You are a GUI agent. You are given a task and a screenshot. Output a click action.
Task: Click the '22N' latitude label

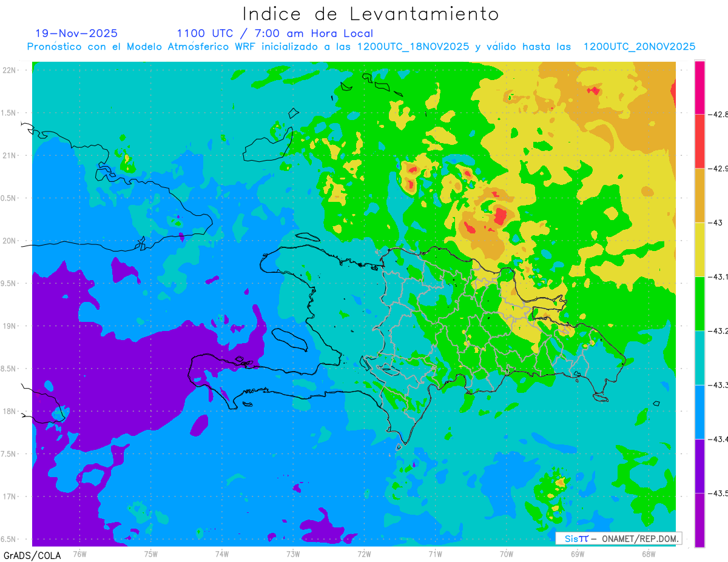click(10, 70)
